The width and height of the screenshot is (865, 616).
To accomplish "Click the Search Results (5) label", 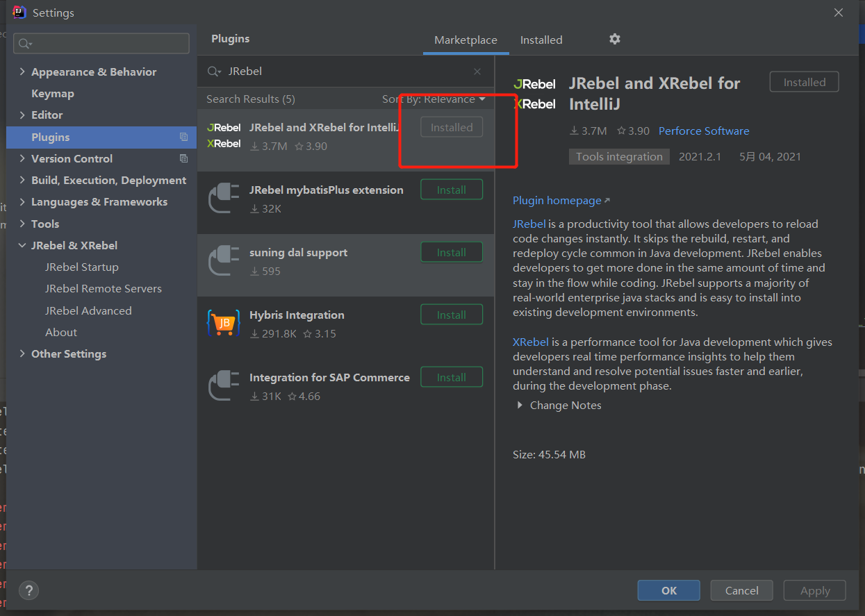I will coord(251,99).
